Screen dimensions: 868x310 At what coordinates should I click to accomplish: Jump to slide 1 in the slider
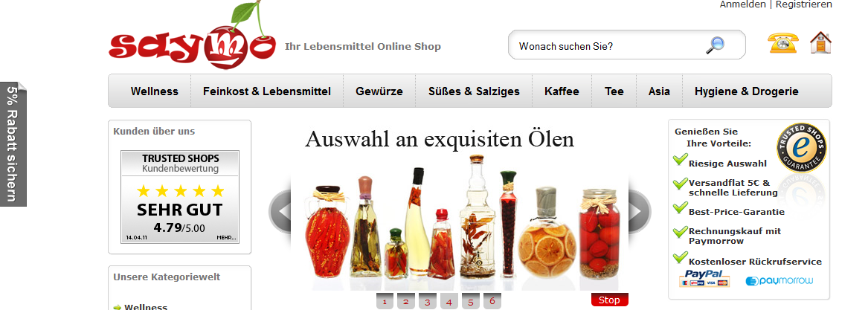pyautogui.click(x=385, y=302)
